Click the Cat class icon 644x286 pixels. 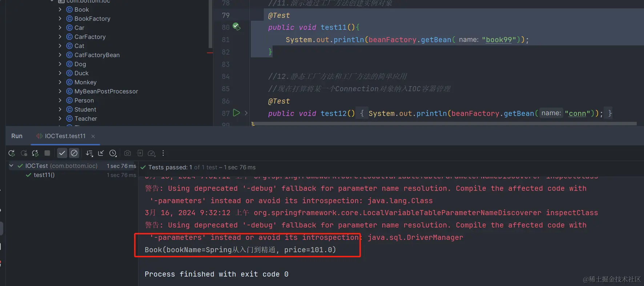69,46
